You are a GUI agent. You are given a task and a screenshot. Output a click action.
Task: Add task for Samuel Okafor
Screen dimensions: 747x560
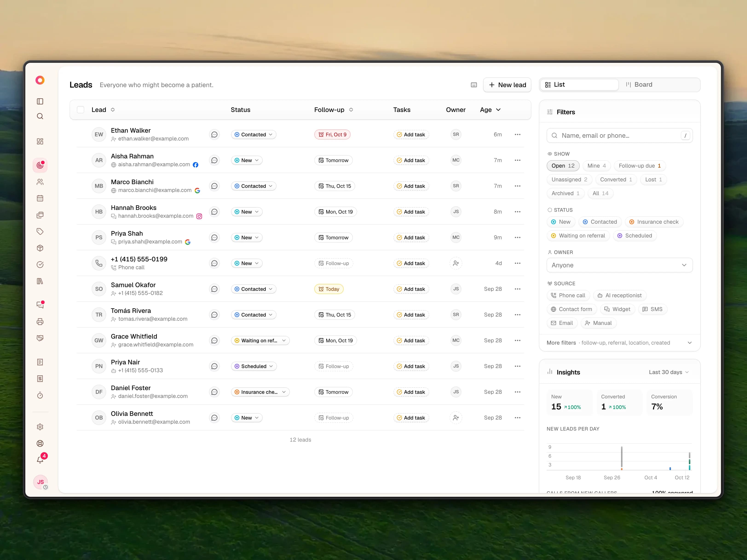[x=411, y=289]
